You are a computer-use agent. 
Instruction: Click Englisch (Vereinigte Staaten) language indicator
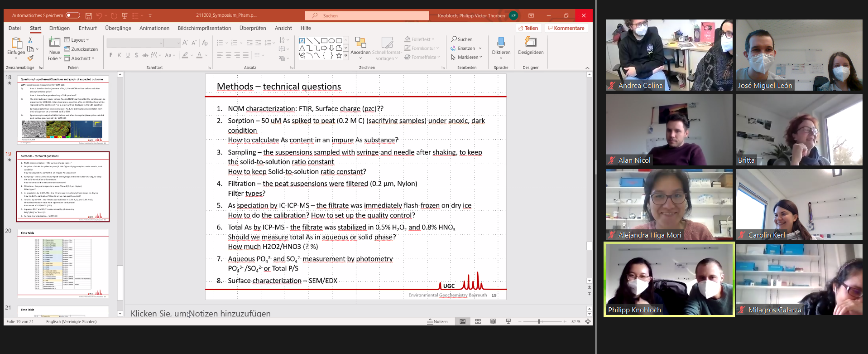71,321
